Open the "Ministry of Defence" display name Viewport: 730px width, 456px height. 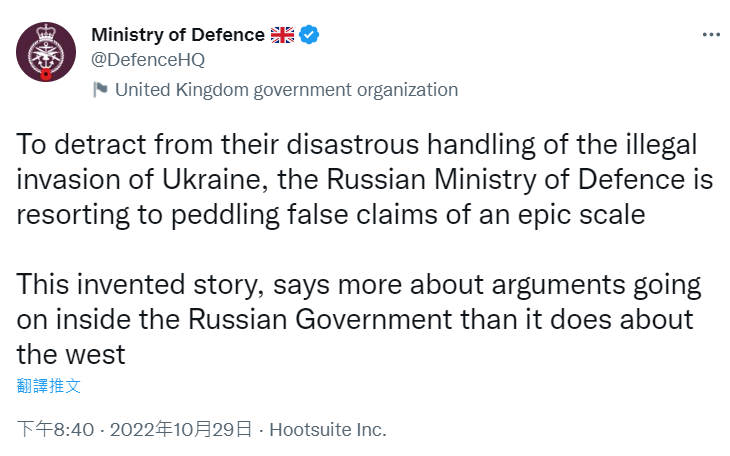(x=178, y=35)
